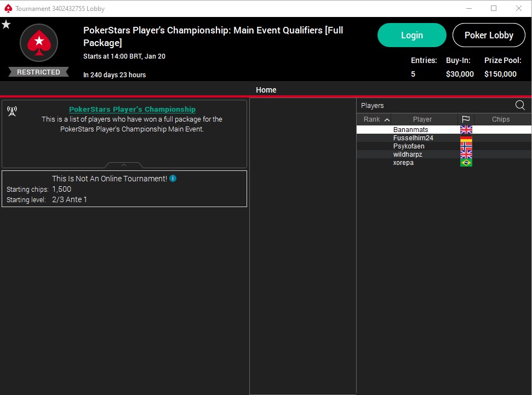This screenshot has width=532, height=395.
Task: Sort the list by Player column
Action: tap(422, 119)
